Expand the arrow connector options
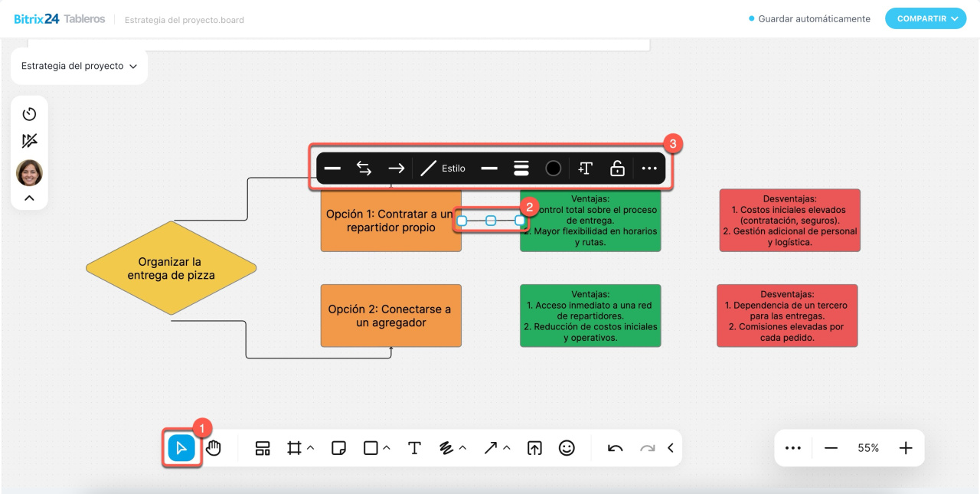 [507, 448]
